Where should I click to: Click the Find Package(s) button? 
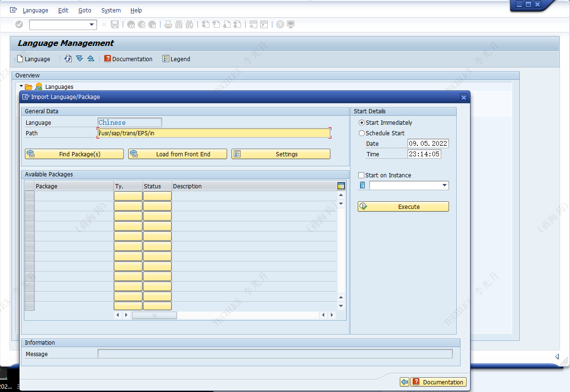(x=74, y=154)
